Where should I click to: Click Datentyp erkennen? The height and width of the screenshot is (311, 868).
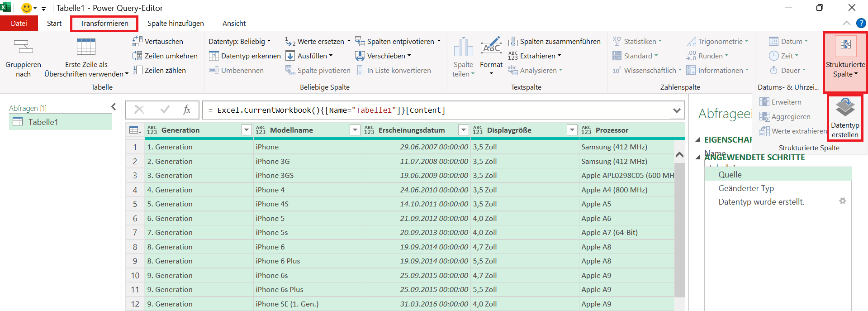click(245, 56)
